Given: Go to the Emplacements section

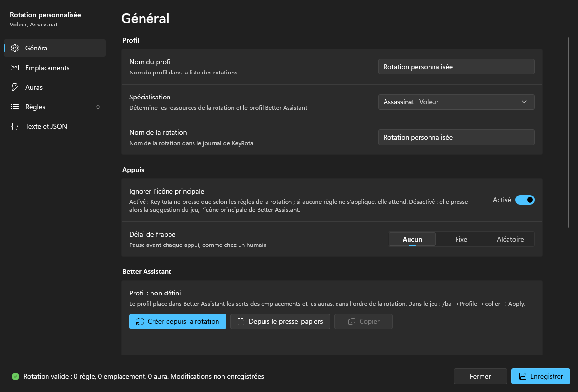Looking at the screenshot, I should coord(55,68).
